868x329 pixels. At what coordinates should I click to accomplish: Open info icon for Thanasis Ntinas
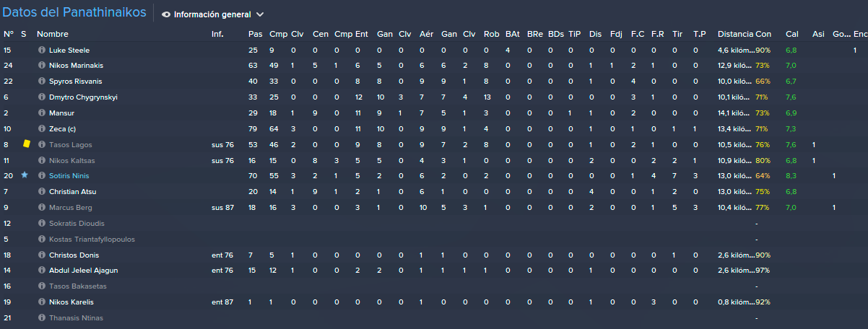point(41,318)
